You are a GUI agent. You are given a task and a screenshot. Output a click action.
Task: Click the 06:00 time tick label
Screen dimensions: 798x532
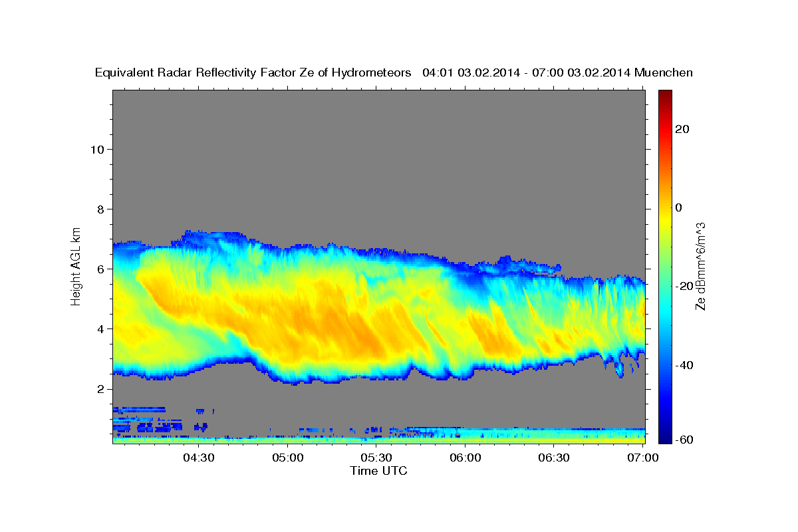tap(465, 458)
